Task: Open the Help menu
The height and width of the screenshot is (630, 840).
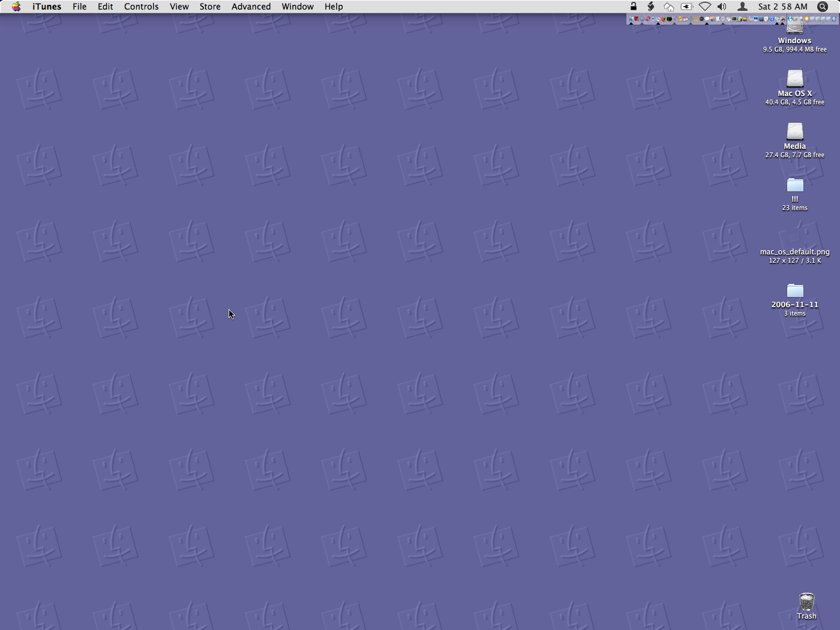Action: [x=334, y=7]
